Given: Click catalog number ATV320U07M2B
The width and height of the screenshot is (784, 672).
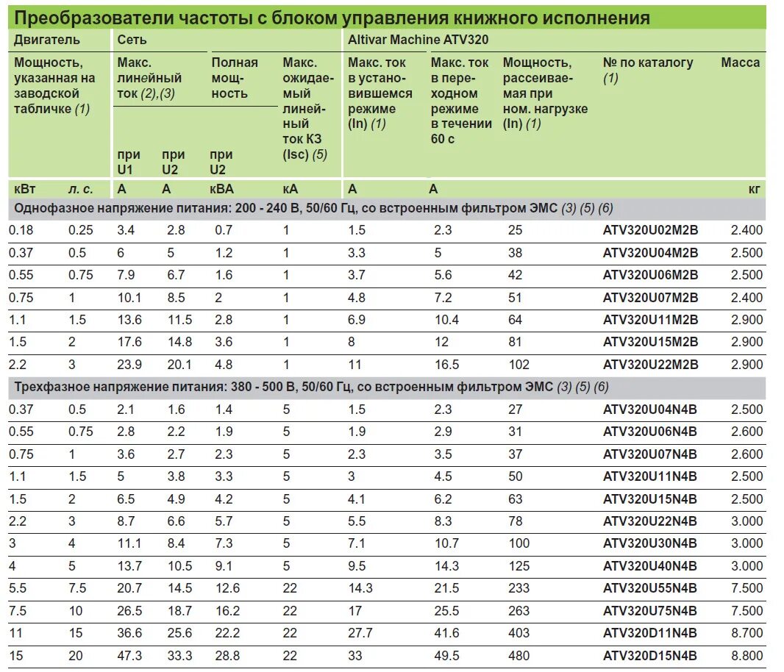Looking at the screenshot, I should (650, 298).
